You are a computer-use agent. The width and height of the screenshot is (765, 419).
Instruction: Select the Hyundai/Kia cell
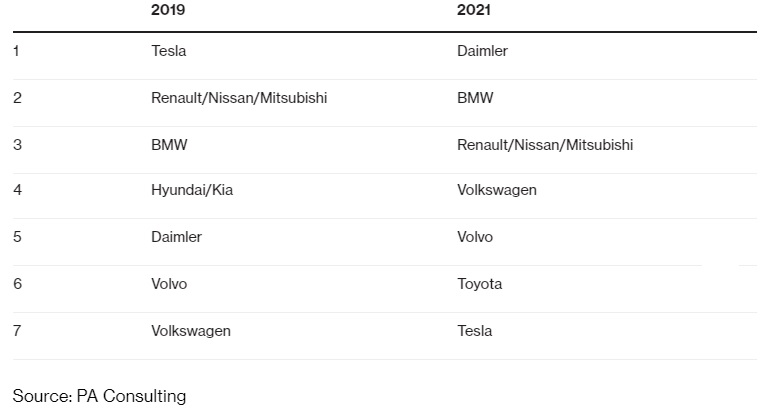(x=192, y=190)
